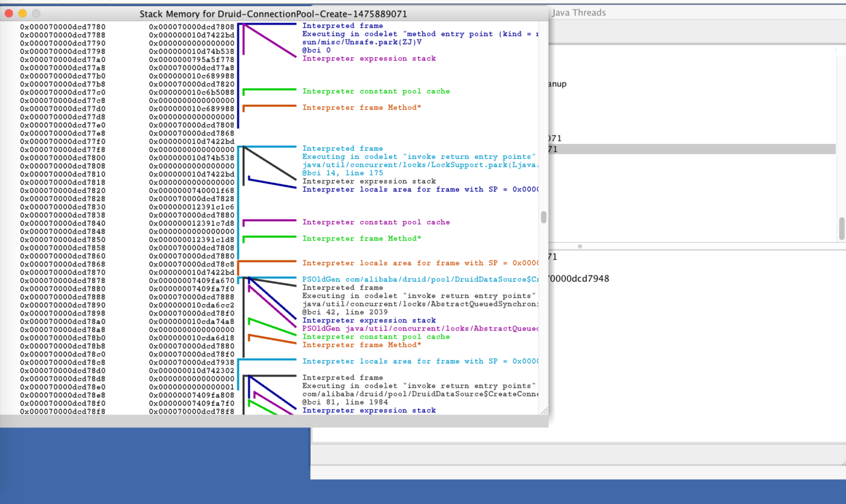
Task: Click the resize grip of Stack Memory window
Action: coord(544,411)
